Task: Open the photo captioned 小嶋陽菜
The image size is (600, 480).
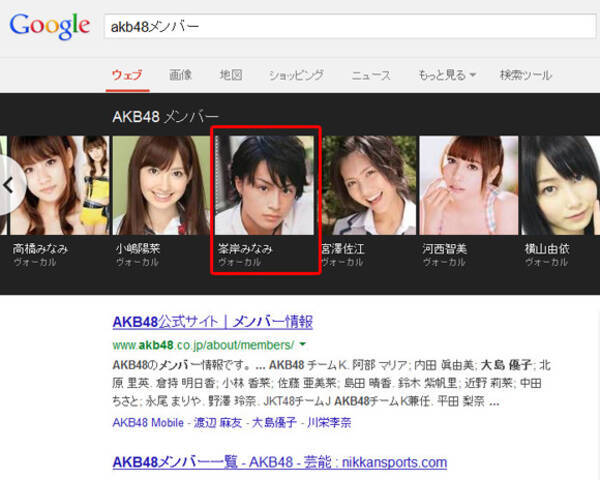Action: point(160,185)
